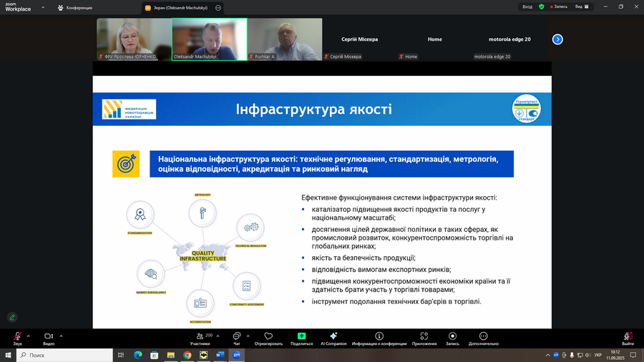This screenshot has height=362, width=644.
Task: Click the Вход sign-in button
Action: click(x=527, y=6)
